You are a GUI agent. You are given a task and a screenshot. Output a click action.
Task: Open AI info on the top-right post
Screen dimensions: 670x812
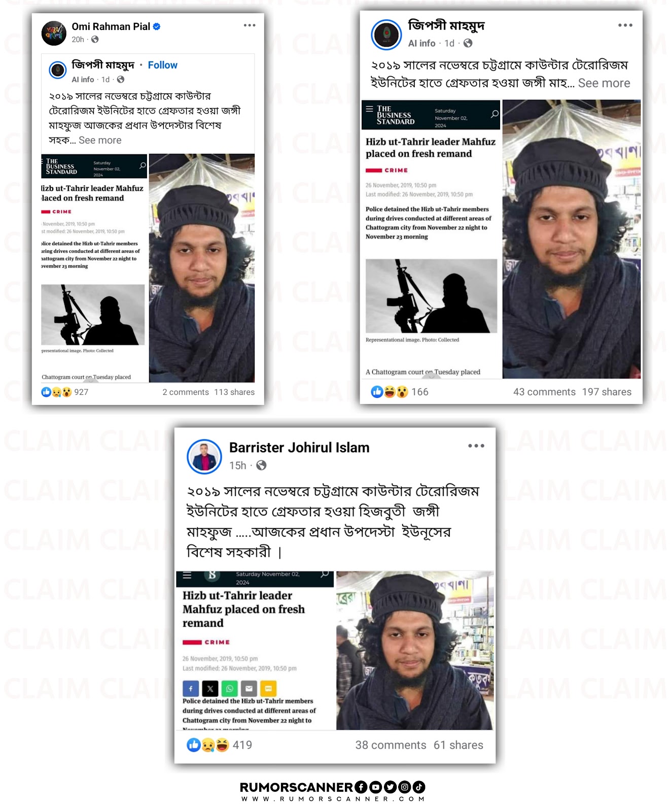coord(421,43)
